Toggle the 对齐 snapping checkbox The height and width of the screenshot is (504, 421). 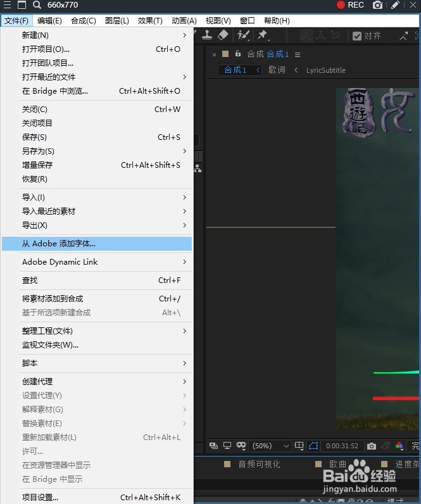click(356, 36)
